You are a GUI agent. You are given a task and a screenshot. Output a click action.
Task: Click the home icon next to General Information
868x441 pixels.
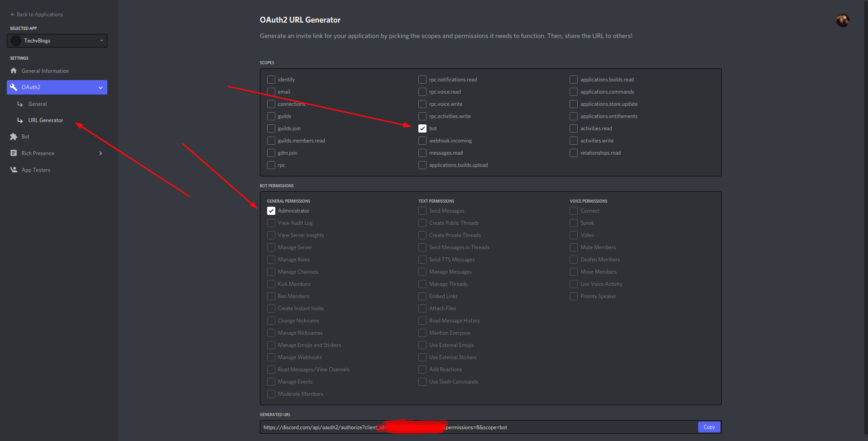tap(14, 71)
